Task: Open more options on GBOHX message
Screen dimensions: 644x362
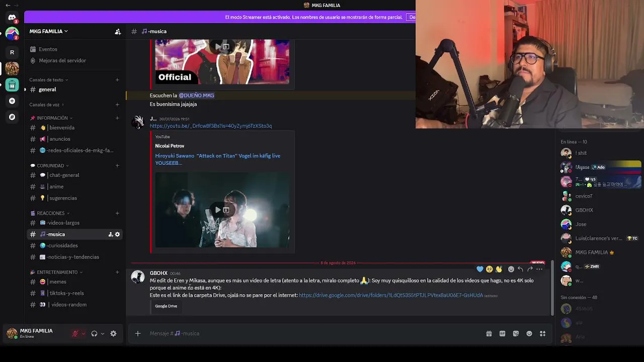Action: pyautogui.click(x=539, y=269)
